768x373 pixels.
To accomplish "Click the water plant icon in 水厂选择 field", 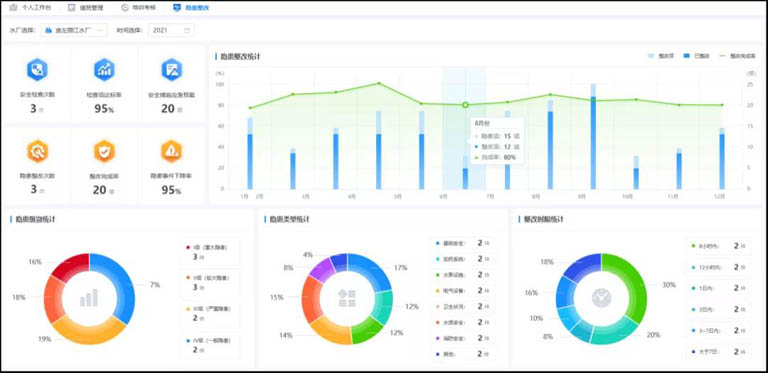I will tap(48, 30).
